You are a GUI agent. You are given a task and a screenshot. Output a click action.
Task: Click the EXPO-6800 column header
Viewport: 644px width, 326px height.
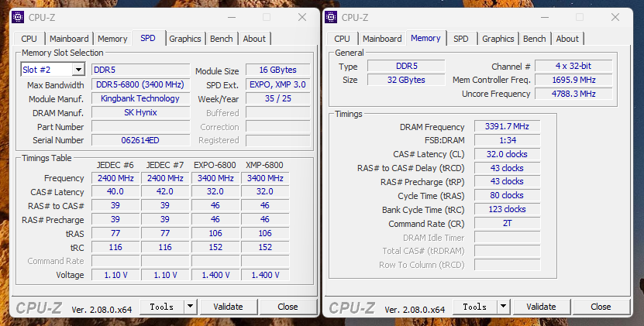coord(215,165)
